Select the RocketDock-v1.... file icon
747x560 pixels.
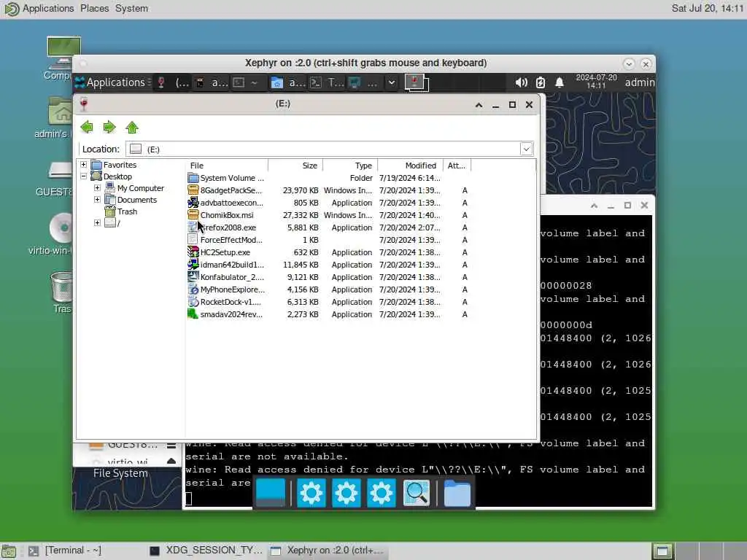coord(193,302)
